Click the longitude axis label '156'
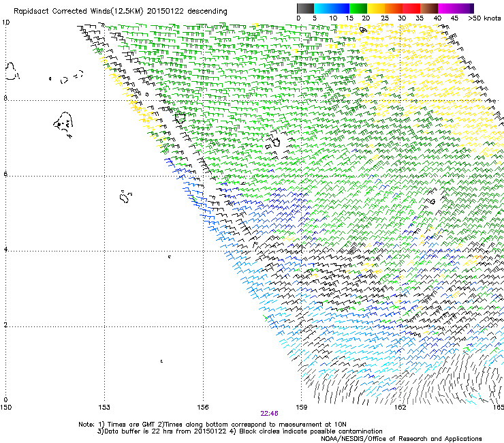This screenshot has height=443, width=504. [203, 408]
